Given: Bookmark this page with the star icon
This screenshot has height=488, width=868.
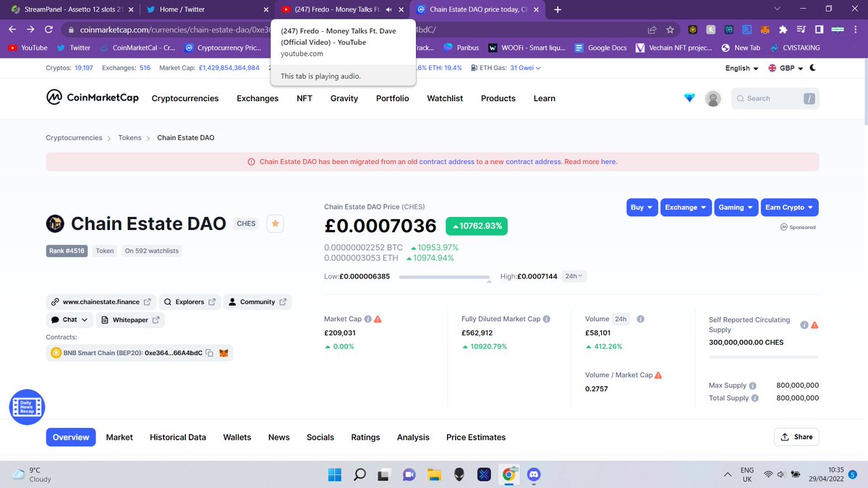Looking at the screenshot, I should click(x=671, y=30).
